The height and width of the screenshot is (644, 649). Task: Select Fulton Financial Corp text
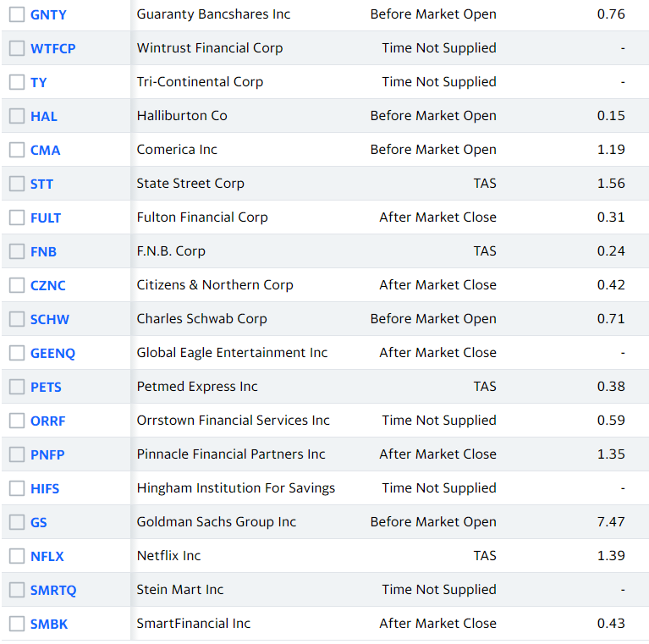tap(202, 217)
